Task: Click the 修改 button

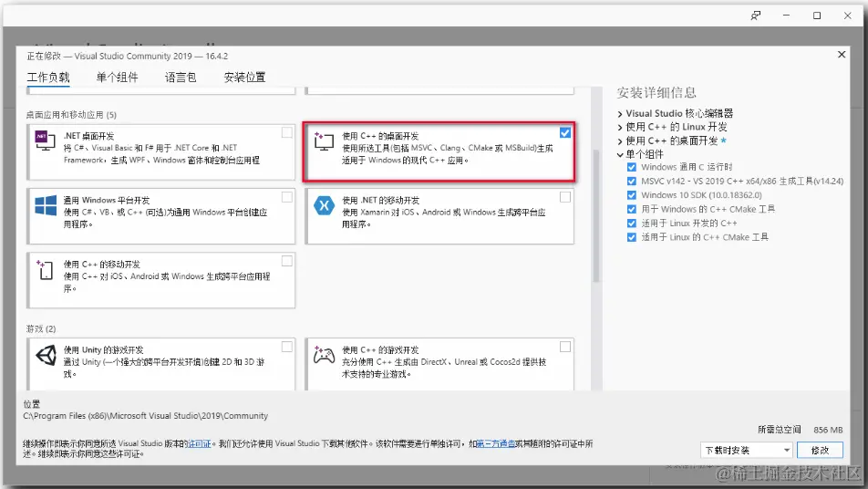Action: click(820, 451)
